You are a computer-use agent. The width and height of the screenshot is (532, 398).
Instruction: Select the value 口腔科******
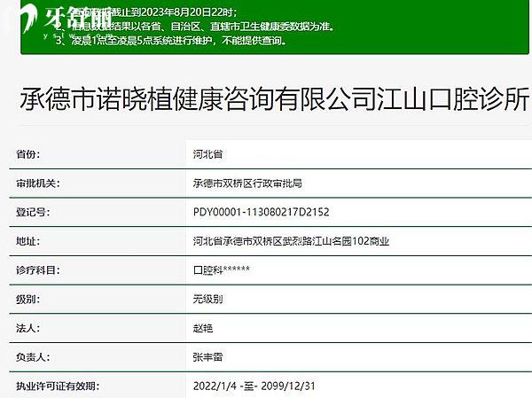(x=222, y=270)
